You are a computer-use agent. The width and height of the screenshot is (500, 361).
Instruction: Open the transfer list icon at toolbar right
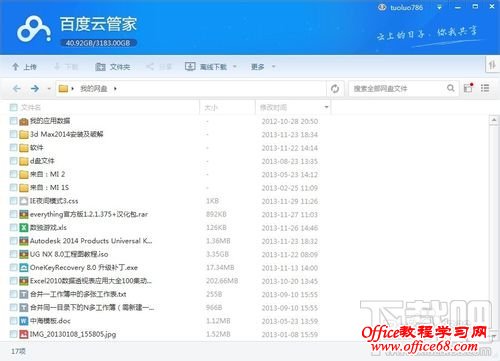(x=492, y=65)
